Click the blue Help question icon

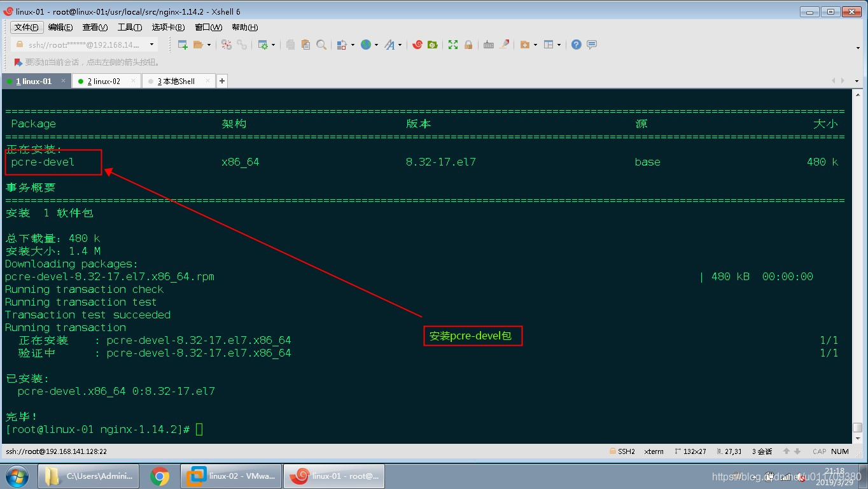(x=576, y=45)
